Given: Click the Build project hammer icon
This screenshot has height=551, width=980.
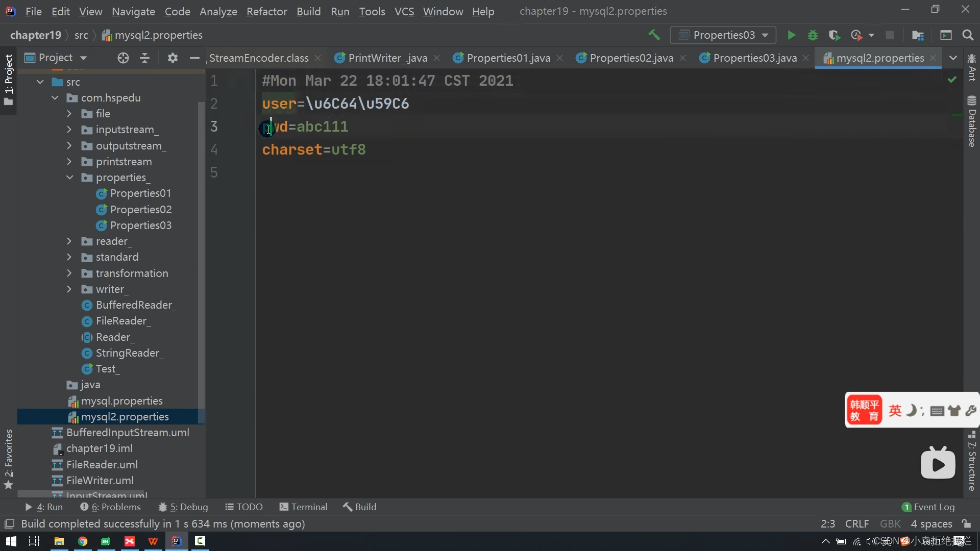Looking at the screenshot, I should (x=654, y=35).
